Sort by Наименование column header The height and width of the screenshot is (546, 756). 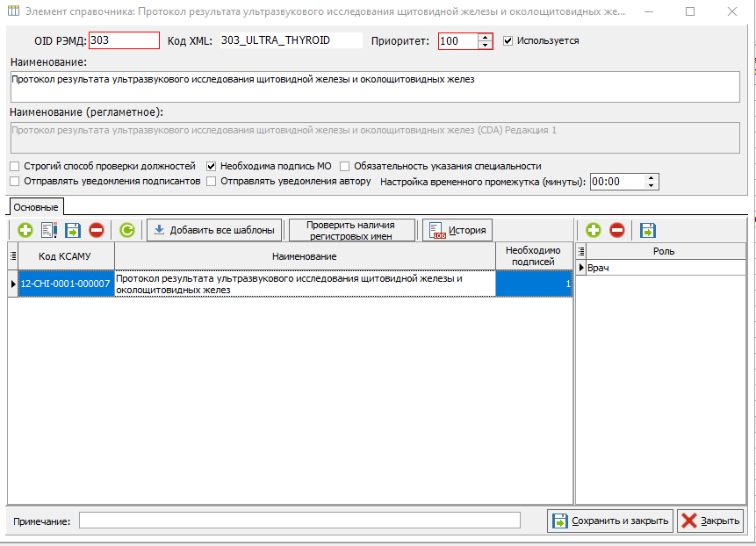pos(305,256)
